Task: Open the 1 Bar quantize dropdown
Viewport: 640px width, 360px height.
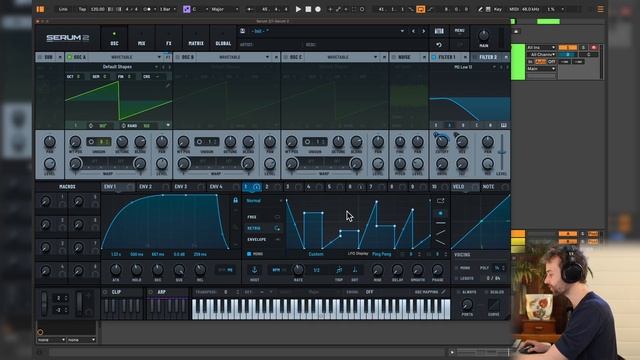Action: coord(167,9)
